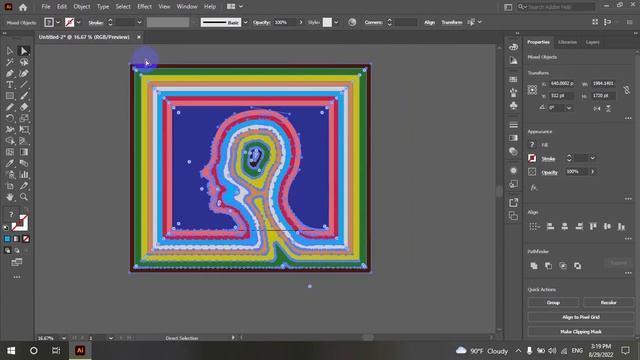Screen dimensions: 640x360
Task: Click the Fill swatch in Appearance
Action: [532, 145]
